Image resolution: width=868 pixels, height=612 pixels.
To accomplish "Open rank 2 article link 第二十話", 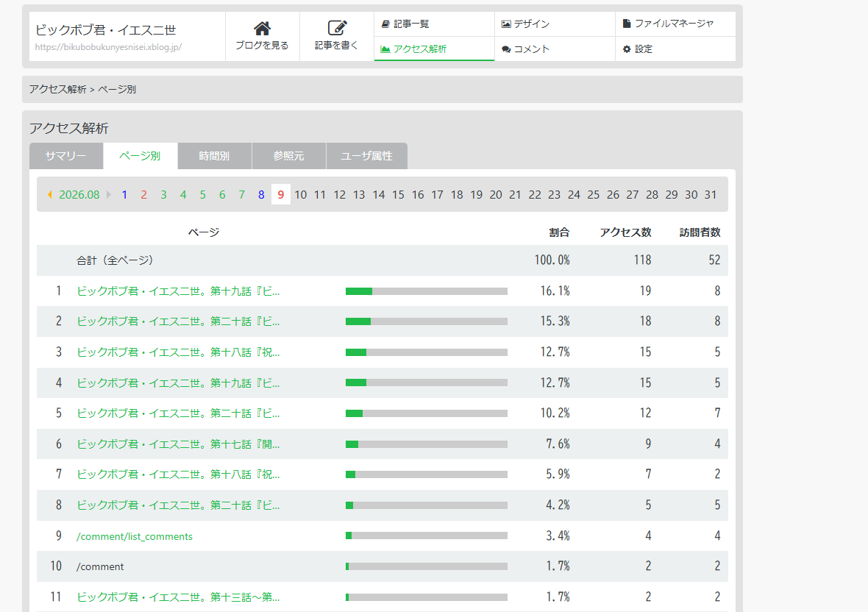I will pos(178,321).
